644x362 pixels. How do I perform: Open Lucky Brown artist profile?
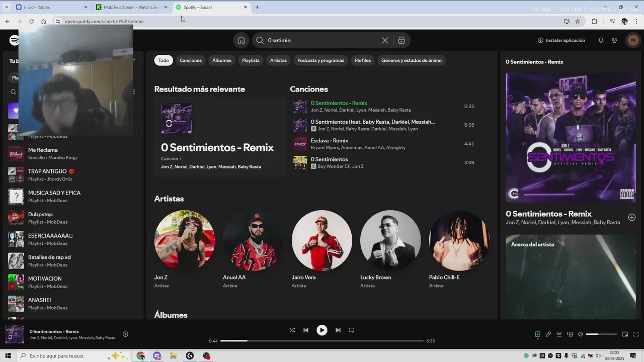coord(390,249)
